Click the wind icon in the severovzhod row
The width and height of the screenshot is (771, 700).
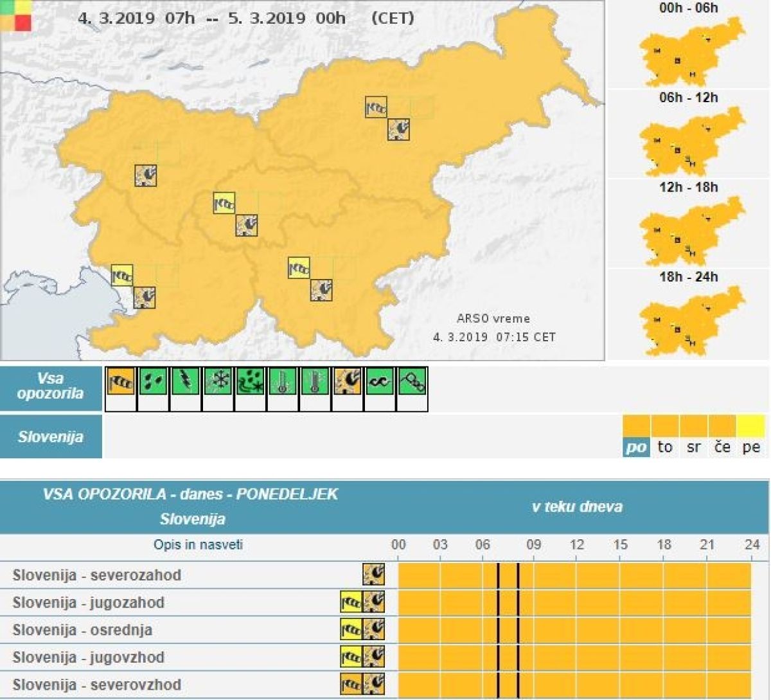click(351, 684)
